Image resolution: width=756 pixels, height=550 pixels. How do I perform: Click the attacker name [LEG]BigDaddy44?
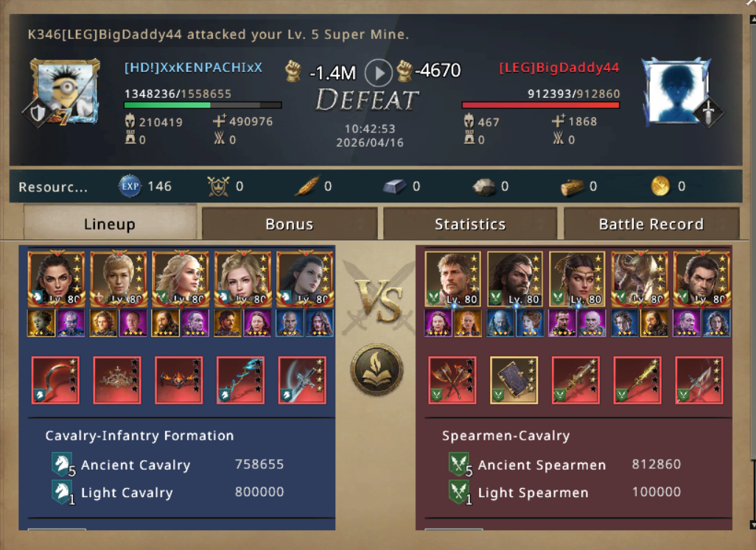[x=559, y=68]
